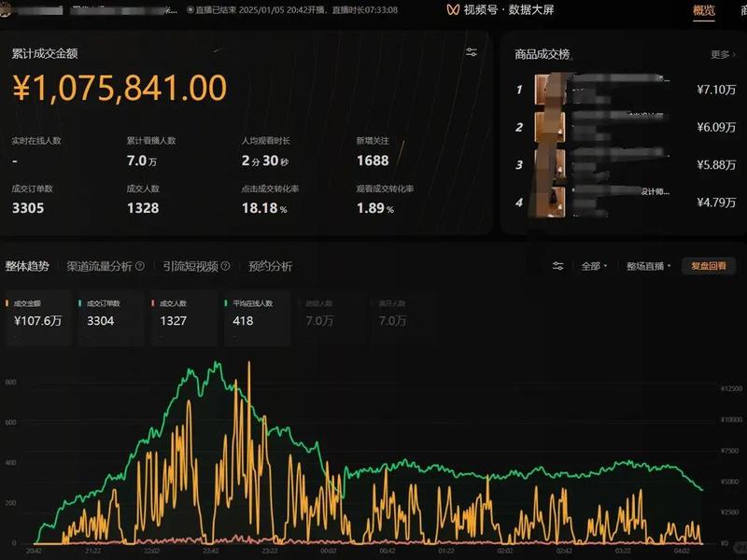Viewport: 747px width, 560px height.
Task: Toggle the 成交金额 ¥107.6万 series card
Action: pyautogui.click(x=37, y=317)
